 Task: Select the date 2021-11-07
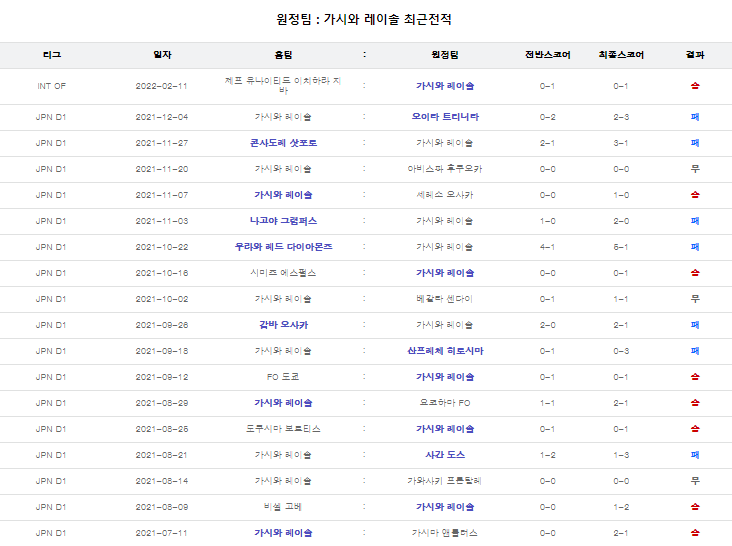click(162, 195)
